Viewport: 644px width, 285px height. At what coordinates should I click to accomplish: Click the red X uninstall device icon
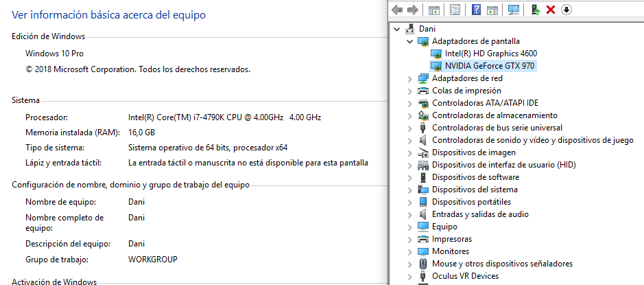(x=550, y=10)
